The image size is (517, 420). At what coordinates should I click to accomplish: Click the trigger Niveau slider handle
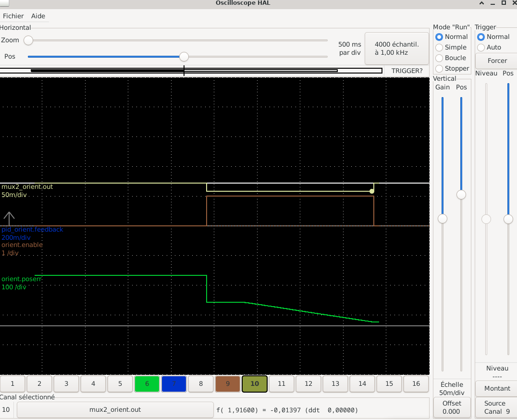(x=486, y=219)
